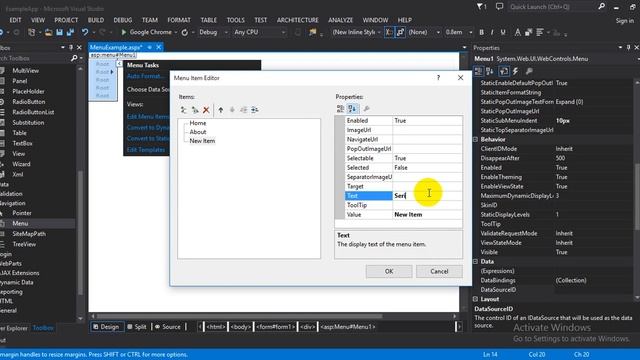Open the 0.8em font size dropdown

458,32
